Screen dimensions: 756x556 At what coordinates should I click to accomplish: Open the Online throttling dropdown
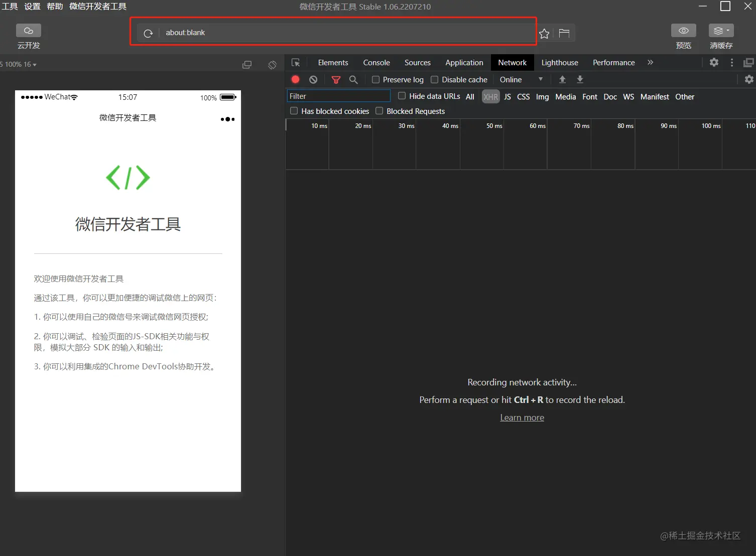click(x=521, y=79)
